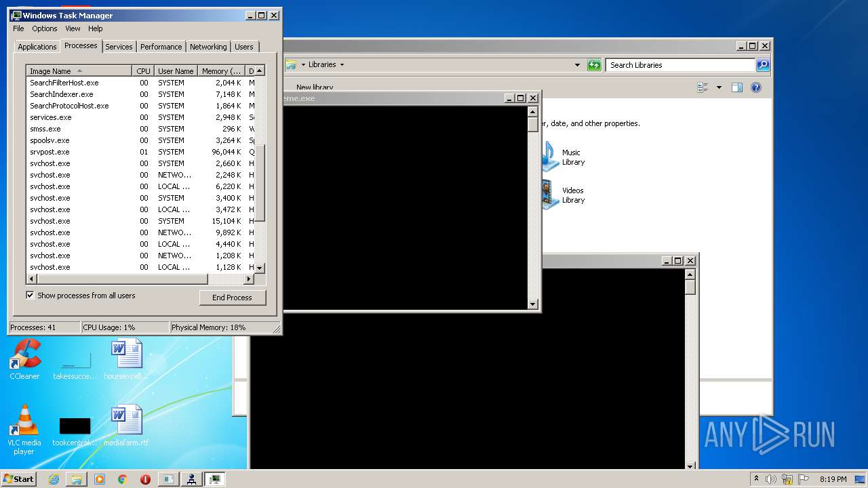Open Windows Explorer taskbar icon
The width and height of the screenshot is (868, 488).
[x=77, y=479]
